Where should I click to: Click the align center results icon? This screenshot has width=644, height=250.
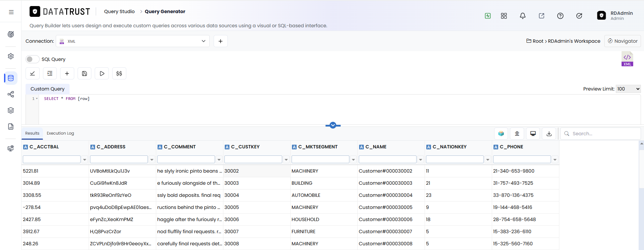[517, 134]
